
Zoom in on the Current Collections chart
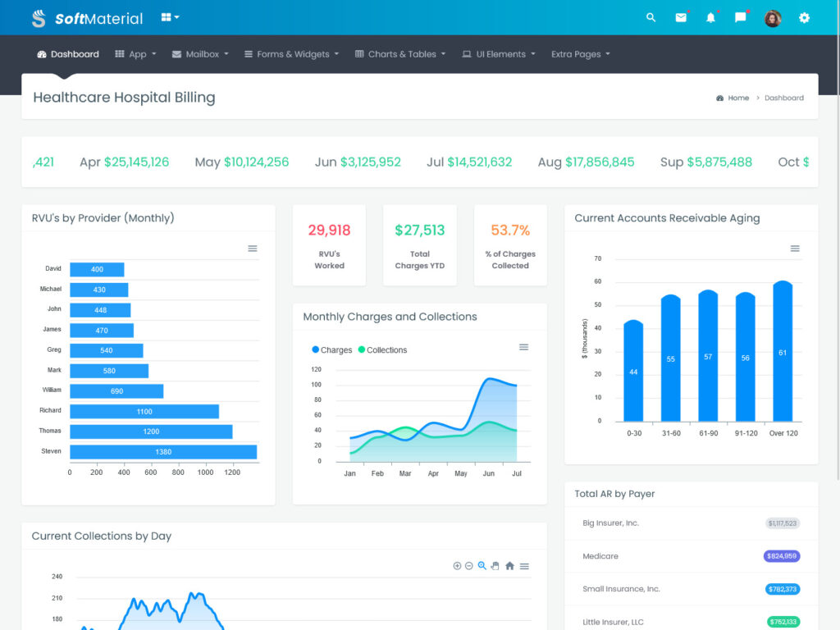pyautogui.click(x=458, y=565)
